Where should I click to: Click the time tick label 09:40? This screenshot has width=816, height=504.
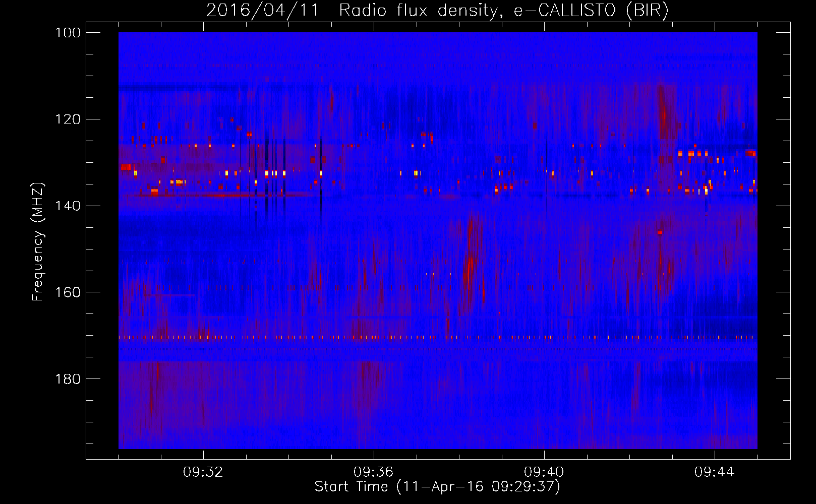(544, 472)
